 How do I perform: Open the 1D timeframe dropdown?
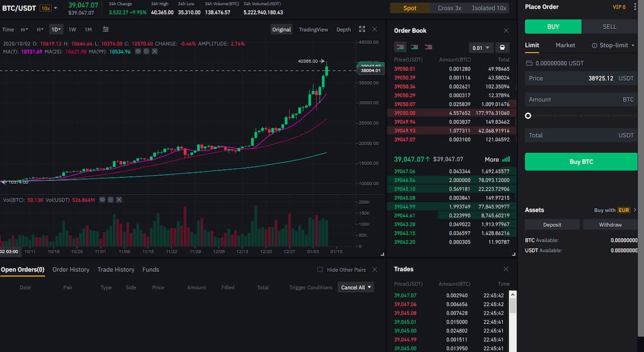pos(56,30)
